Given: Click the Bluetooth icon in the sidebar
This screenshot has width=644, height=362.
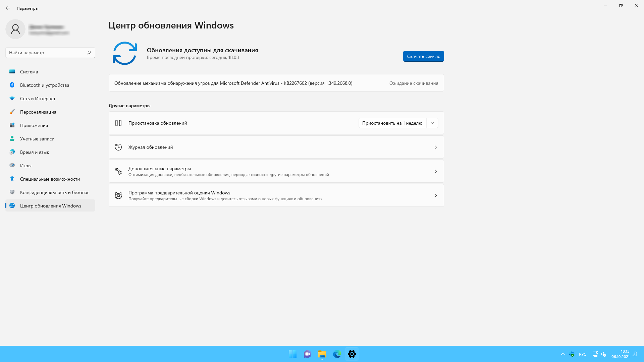Looking at the screenshot, I should pyautogui.click(x=12, y=85).
